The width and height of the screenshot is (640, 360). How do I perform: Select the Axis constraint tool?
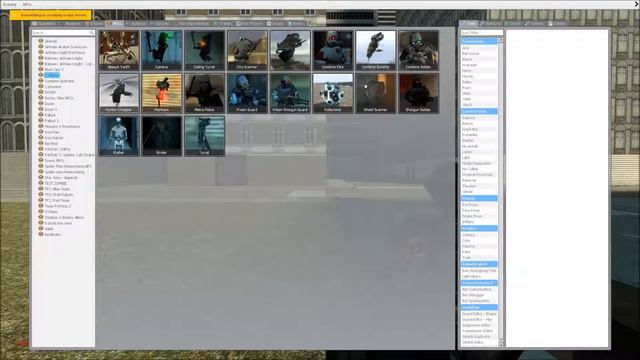[479, 48]
